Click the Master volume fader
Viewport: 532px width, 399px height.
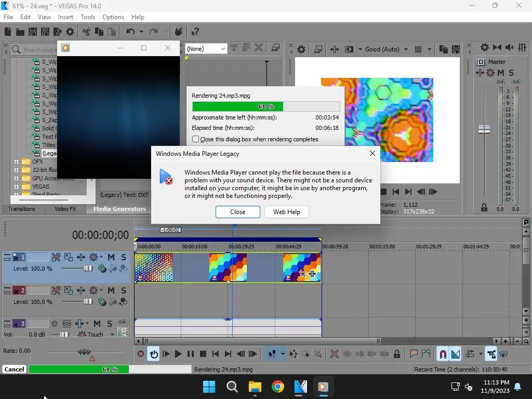[x=484, y=129]
